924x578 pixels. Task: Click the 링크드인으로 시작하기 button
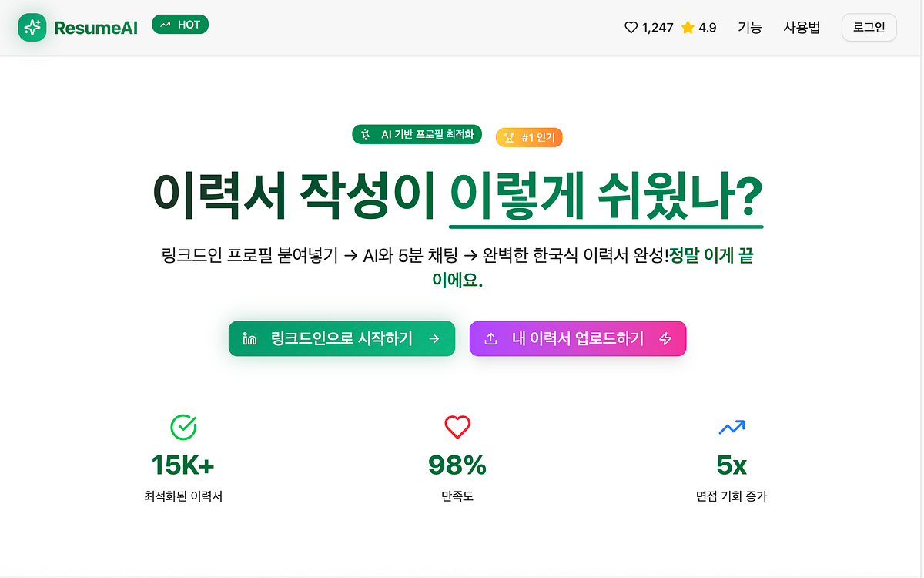point(341,338)
